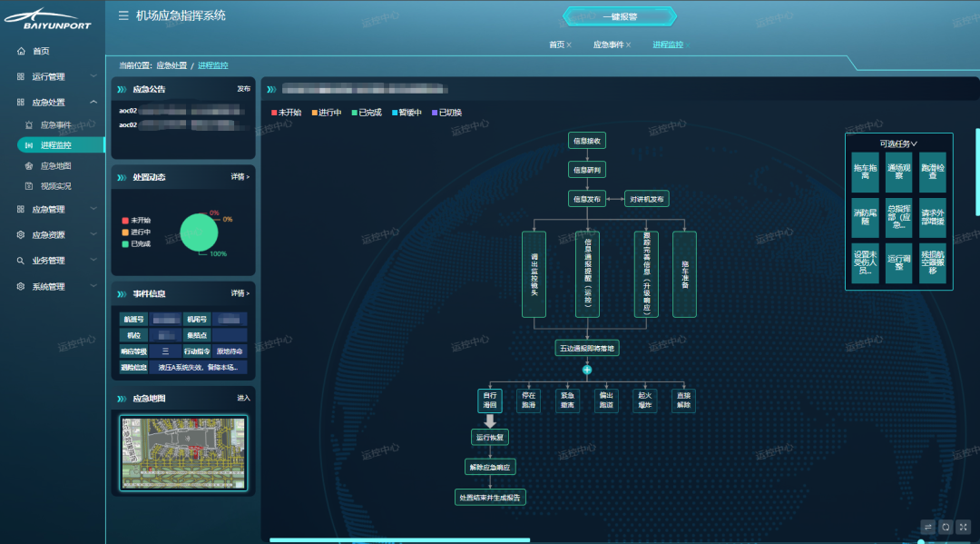The image size is (980, 544).
Task: Click the gear icon beside 应急资源
Action: [21, 234]
